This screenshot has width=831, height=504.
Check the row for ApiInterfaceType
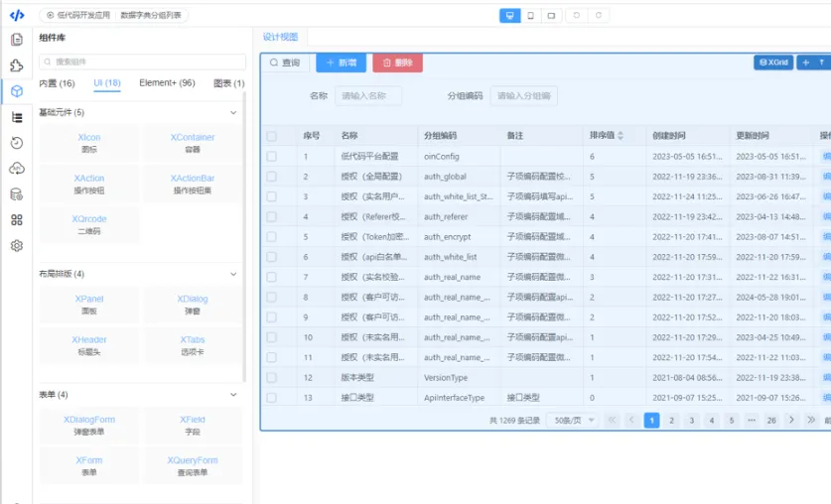click(271, 398)
